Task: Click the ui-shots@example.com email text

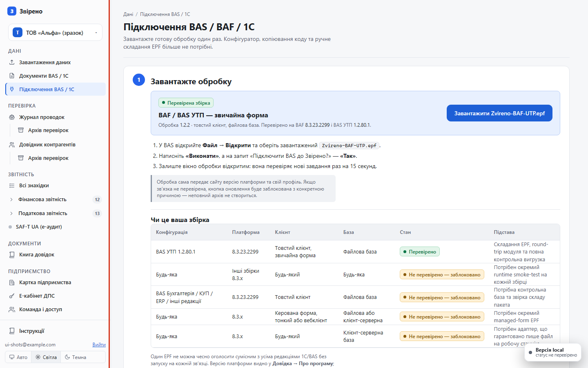Action: [30, 345]
